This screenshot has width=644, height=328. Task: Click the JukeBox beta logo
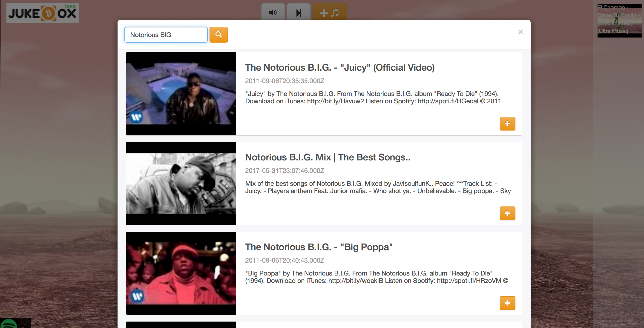pos(43,13)
